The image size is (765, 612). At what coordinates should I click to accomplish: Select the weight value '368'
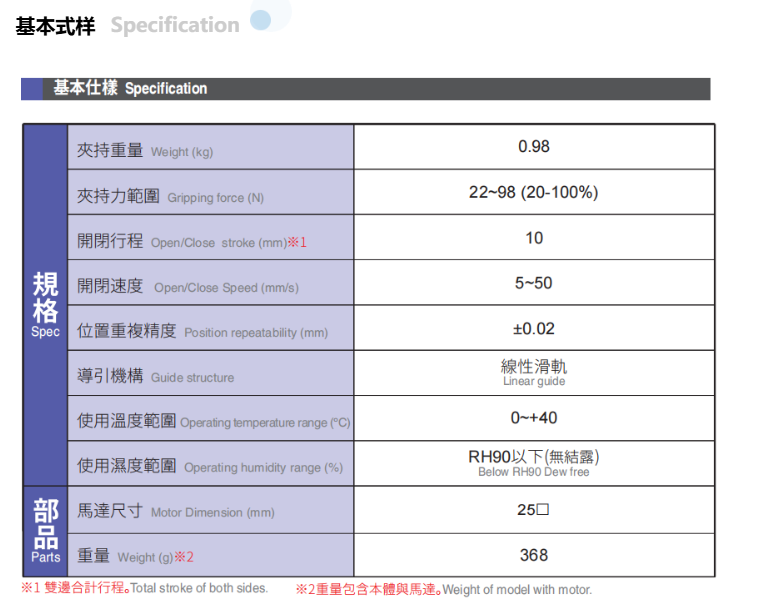pos(534,555)
